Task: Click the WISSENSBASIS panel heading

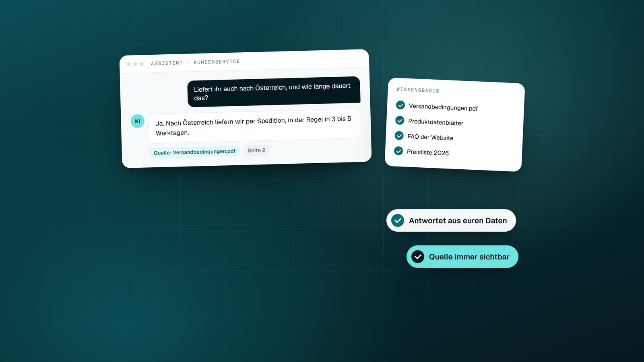Action: click(418, 90)
